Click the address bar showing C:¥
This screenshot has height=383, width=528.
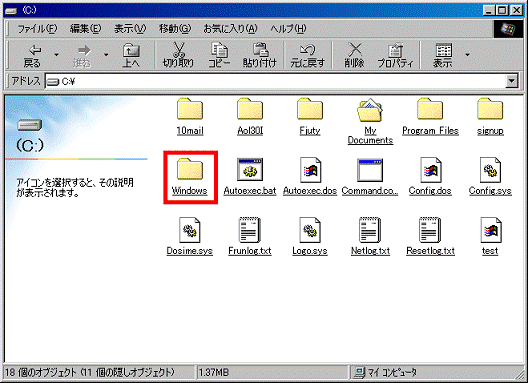click(275, 81)
